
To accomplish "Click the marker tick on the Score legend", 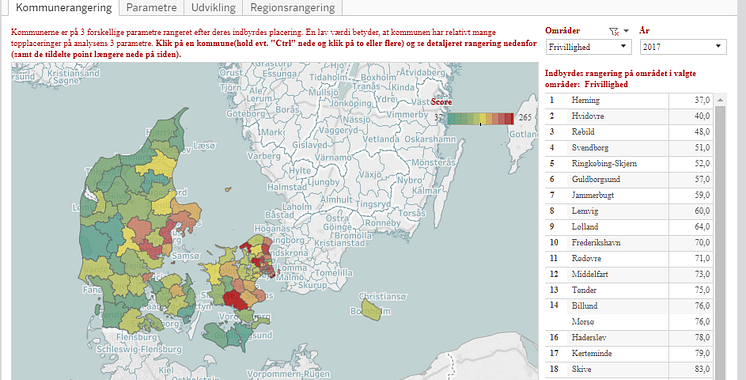I will click(x=481, y=124).
